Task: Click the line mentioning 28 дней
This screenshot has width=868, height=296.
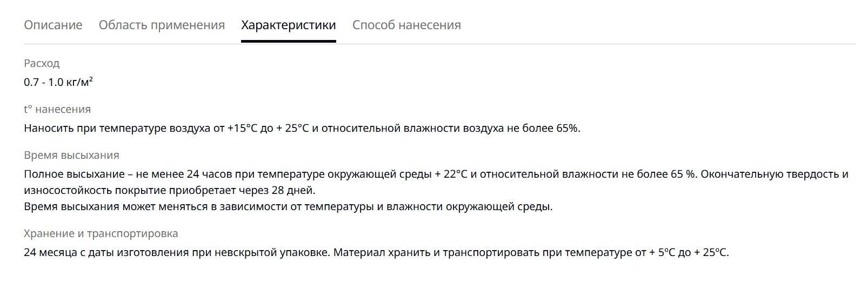Action: click(x=169, y=190)
